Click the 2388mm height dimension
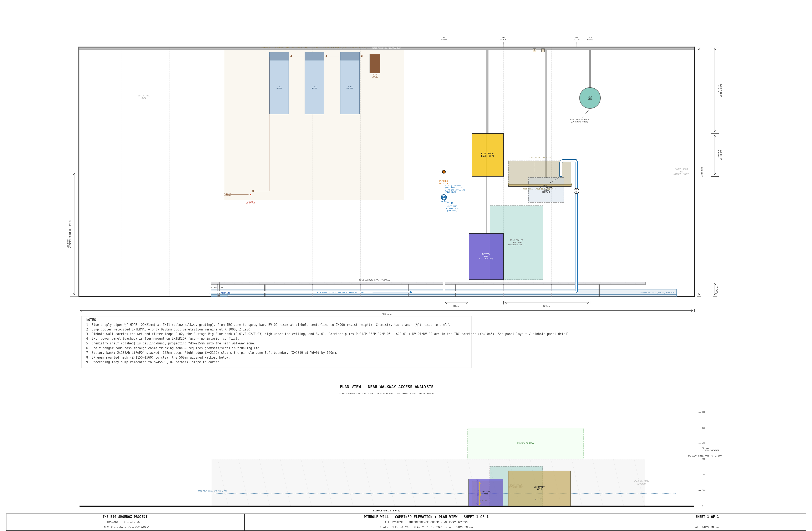 [702, 172]
